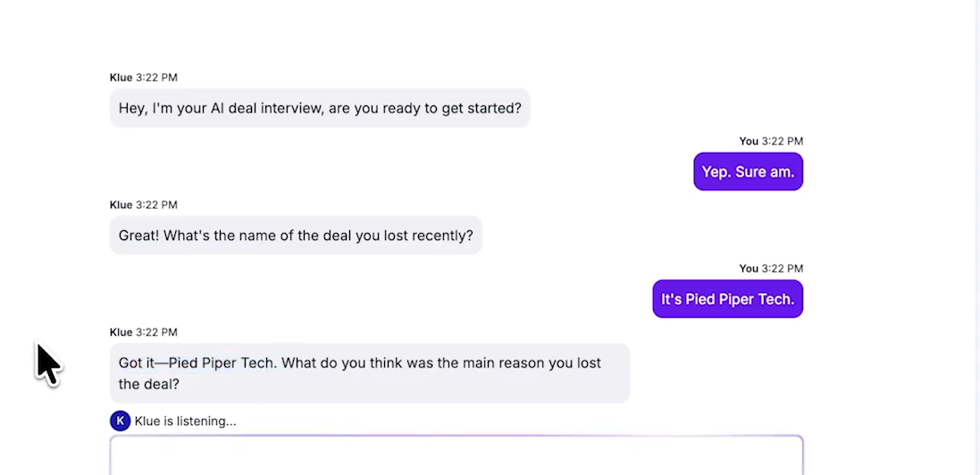This screenshot has width=980, height=475.
Task: Select the 'Yep. Sure am.' reply bubble
Action: coord(748,171)
